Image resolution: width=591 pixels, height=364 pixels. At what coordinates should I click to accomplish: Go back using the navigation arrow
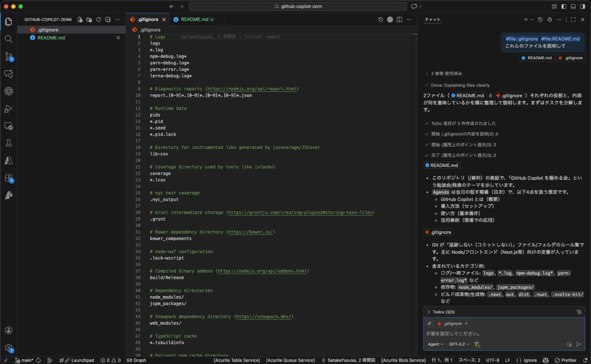tap(171, 6)
